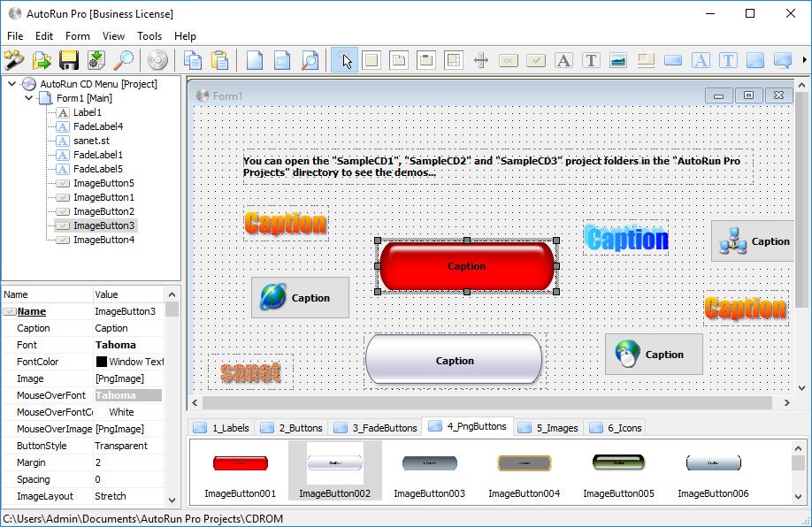Select the group box component tool
Image resolution: width=812 pixels, height=527 pixels.
426,60
